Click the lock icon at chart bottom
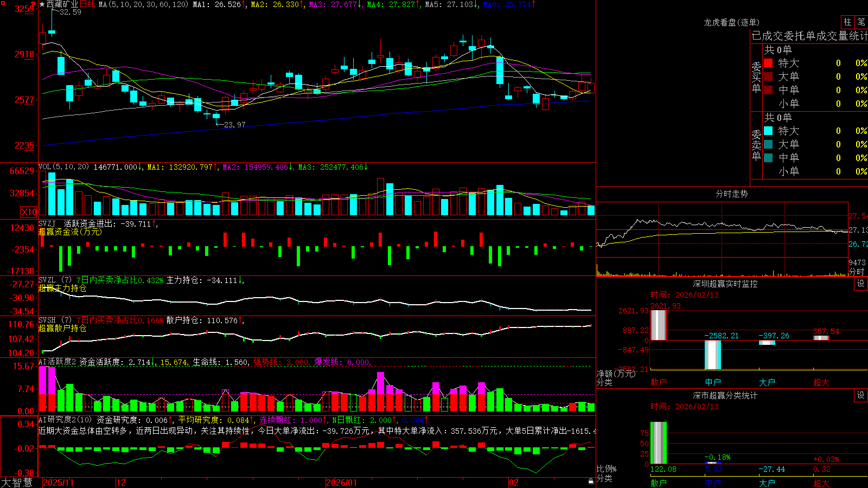 pyautogui.click(x=591, y=481)
